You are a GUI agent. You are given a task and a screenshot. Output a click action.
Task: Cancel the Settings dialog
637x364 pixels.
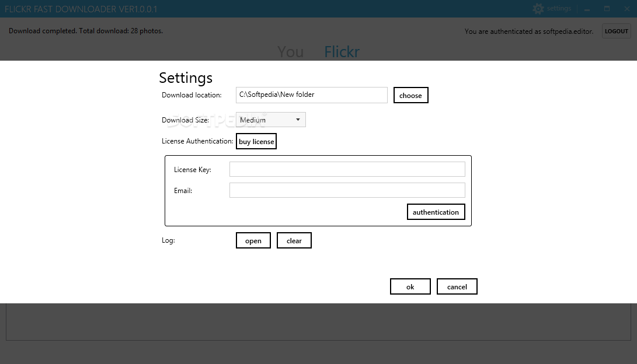pyautogui.click(x=457, y=286)
